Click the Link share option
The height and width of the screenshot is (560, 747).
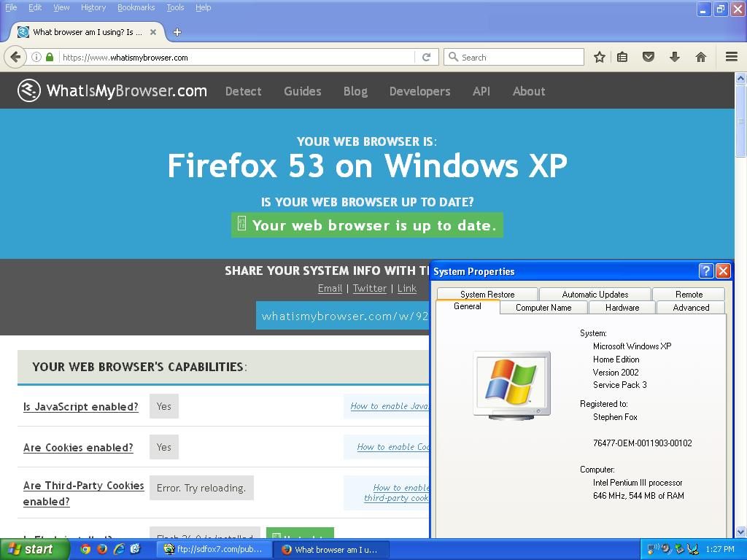(x=407, y=288)
